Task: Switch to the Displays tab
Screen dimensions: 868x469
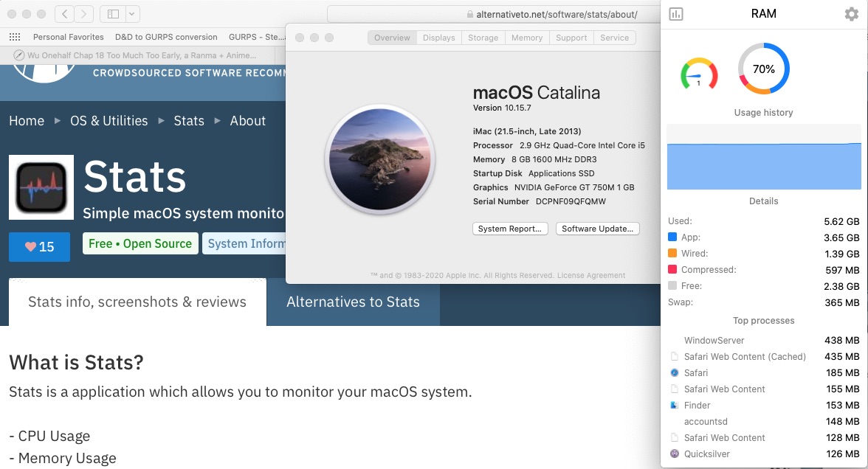Action: tap(439, 38)
